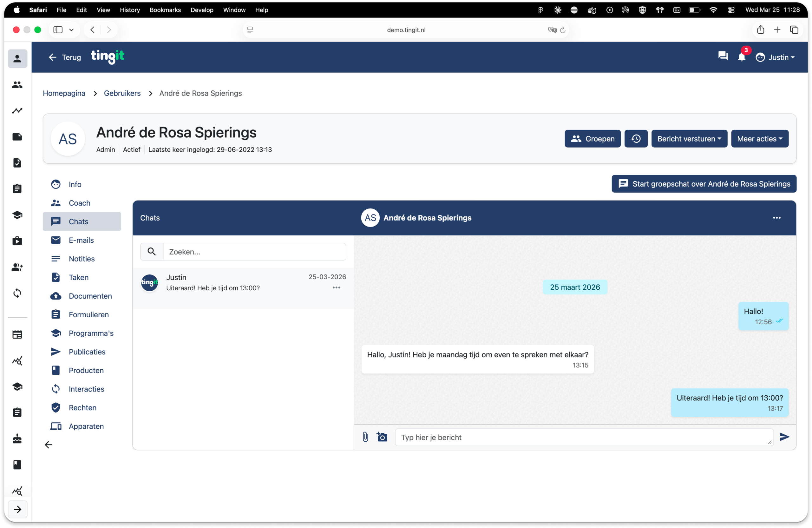Start groepschat over André de Rosa Spierings
This screenshot has height=528, width=812.
704,184
